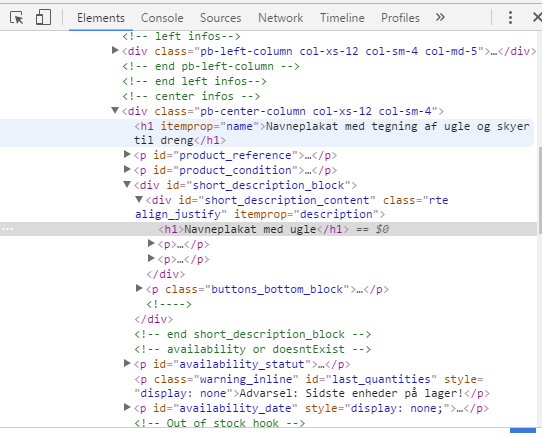Click the ellipsis beside the selected h1 row

[x=8, y=229]
